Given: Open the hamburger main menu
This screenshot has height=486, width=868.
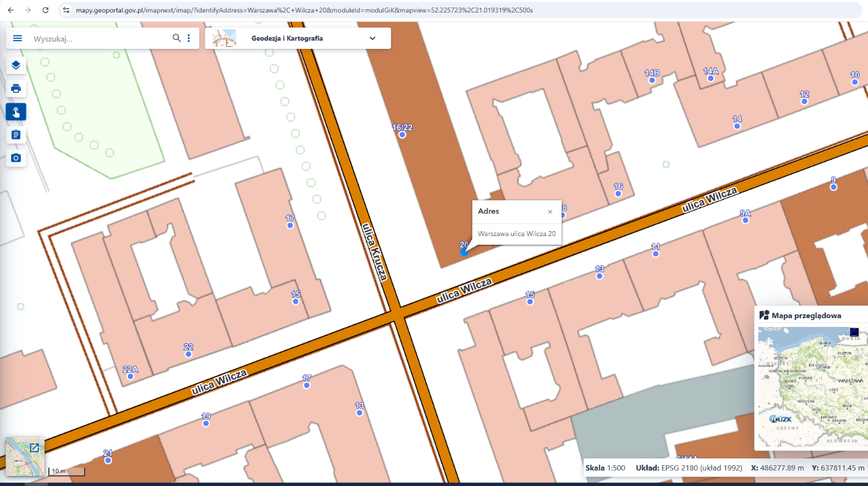Looking at the screenshot, I should pos(18,38).
